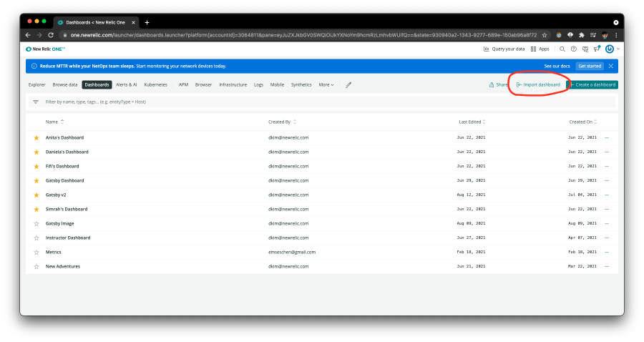The height and width of the screenshot is (342, 644).
Task: Open the global search magnifier icon
Action: 562,49
